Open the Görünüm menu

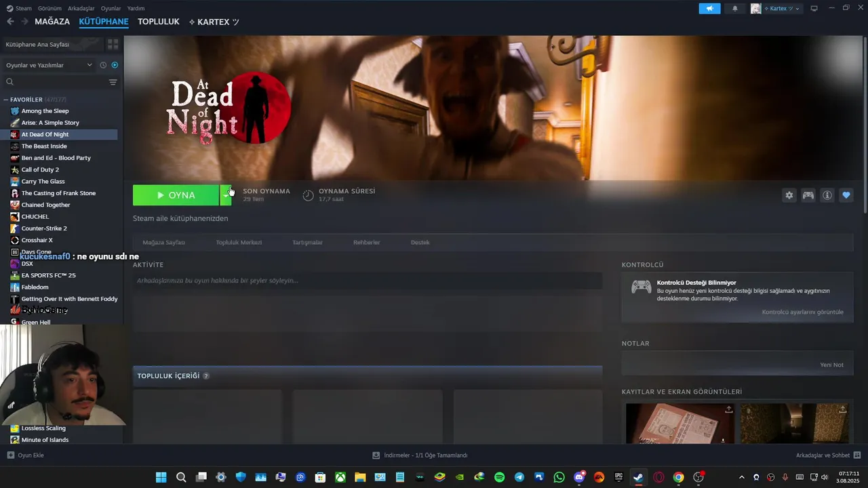pyautogui.click(x=50, y=8)
